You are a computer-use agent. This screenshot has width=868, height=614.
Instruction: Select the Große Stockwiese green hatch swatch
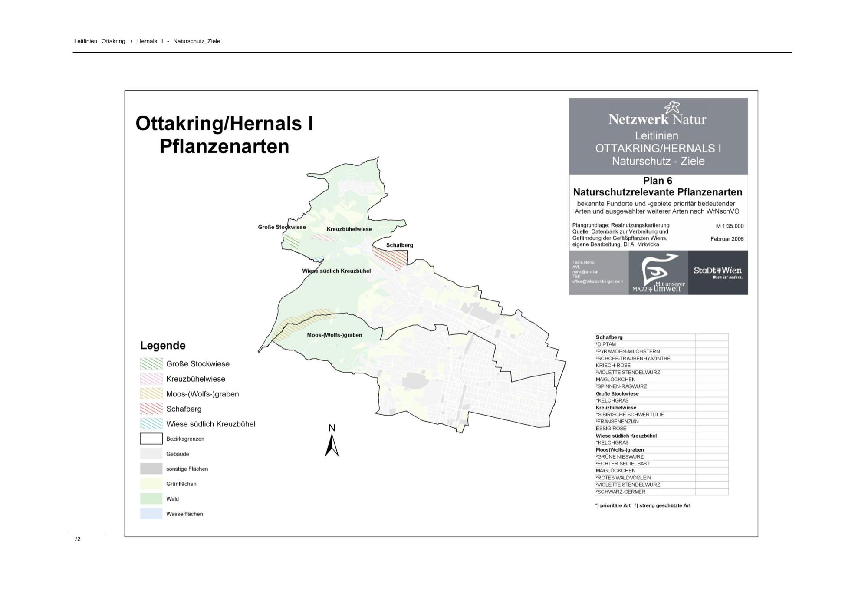tap(151, 363)
